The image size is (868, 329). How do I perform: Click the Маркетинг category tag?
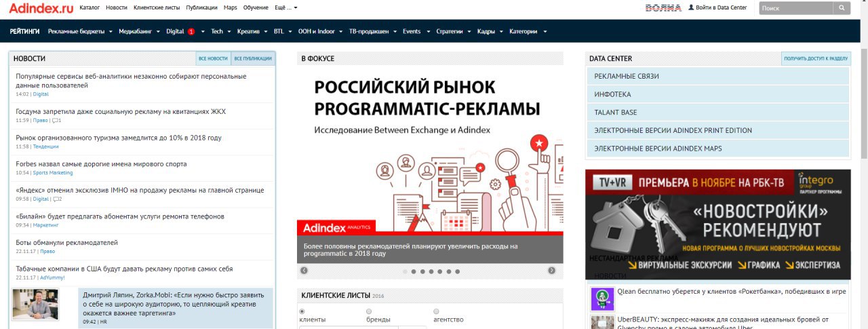tap(46, 225)
